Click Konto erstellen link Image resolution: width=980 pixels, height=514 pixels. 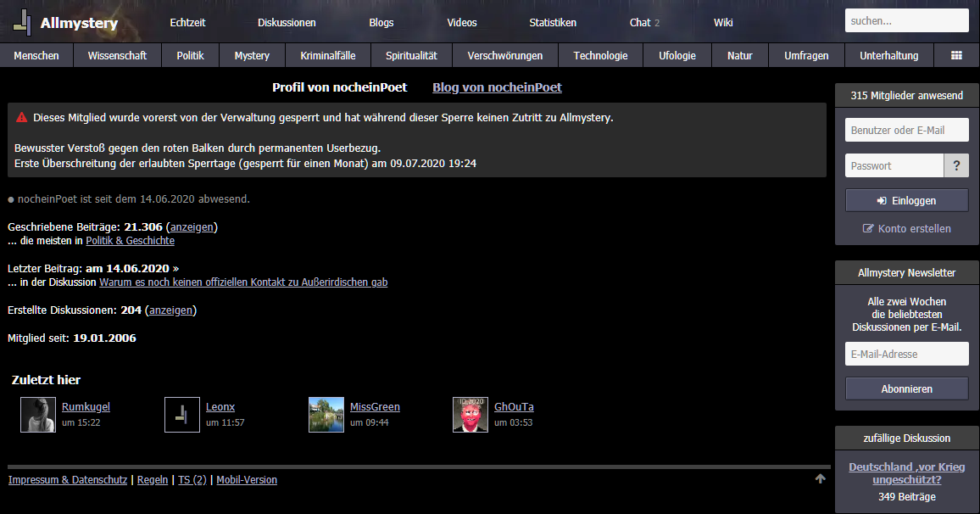point(906,229)
